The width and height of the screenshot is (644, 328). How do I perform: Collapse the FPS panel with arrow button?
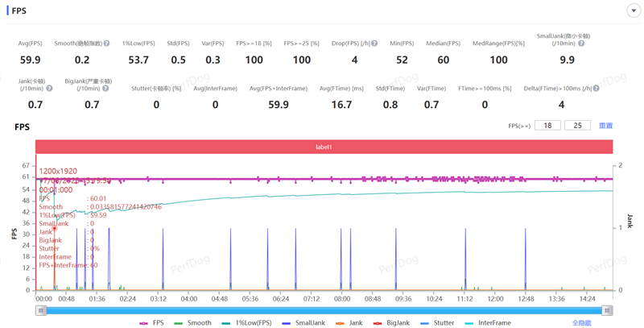pyautogui.click(x=632, y=10)
